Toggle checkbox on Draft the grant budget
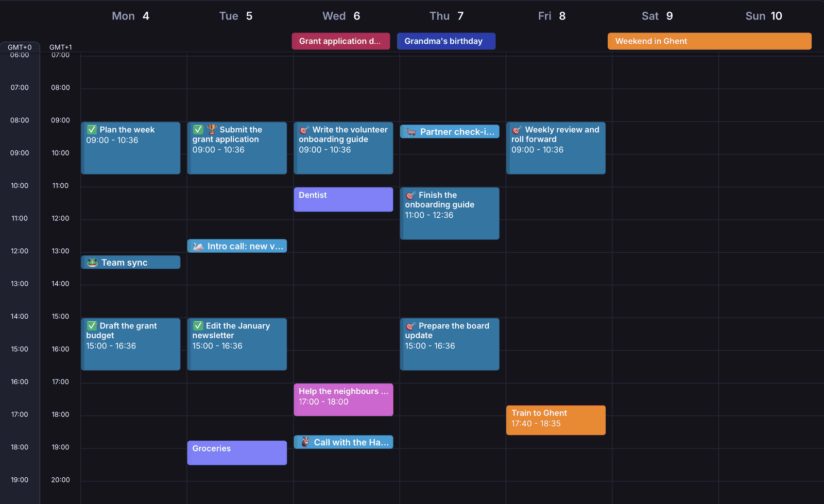Image resolution: width=824 pixels, height=504 pixels. 92,326
